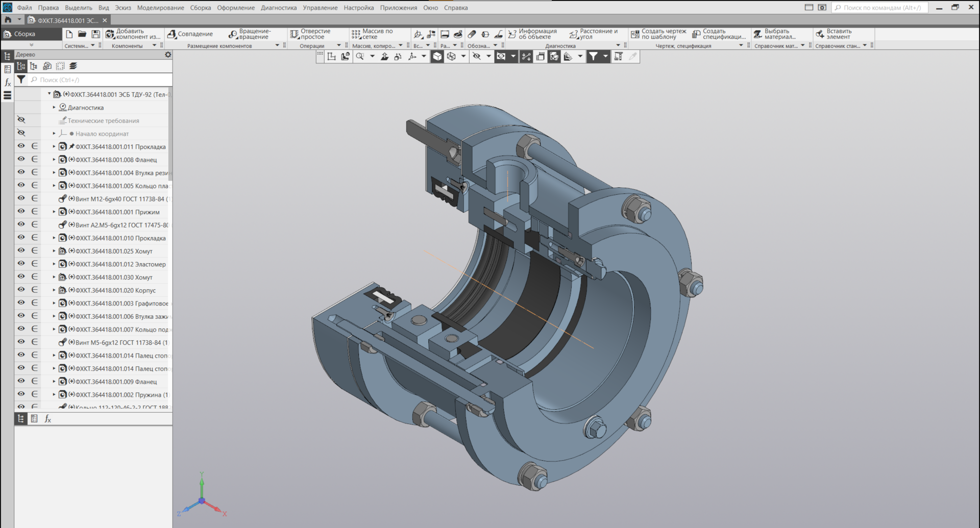Open the 'Размещение компонентов' panel dropdown
The image size is (980, 528).
277,46
